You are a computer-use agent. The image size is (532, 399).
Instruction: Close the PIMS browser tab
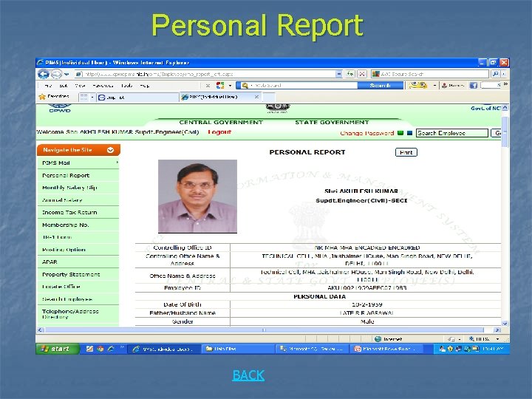[257, 97]
